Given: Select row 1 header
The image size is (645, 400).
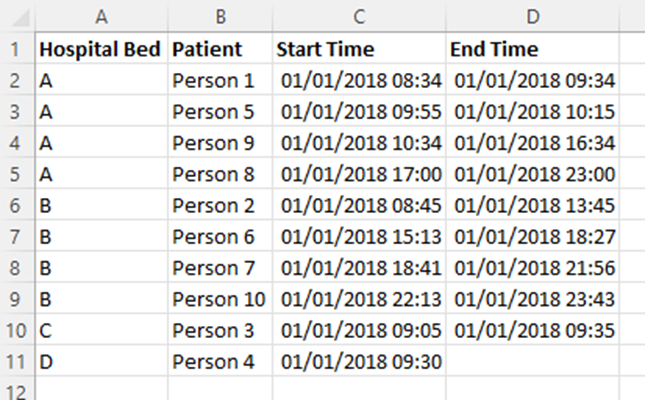Looking at the screenshot, I should (17, 49).
